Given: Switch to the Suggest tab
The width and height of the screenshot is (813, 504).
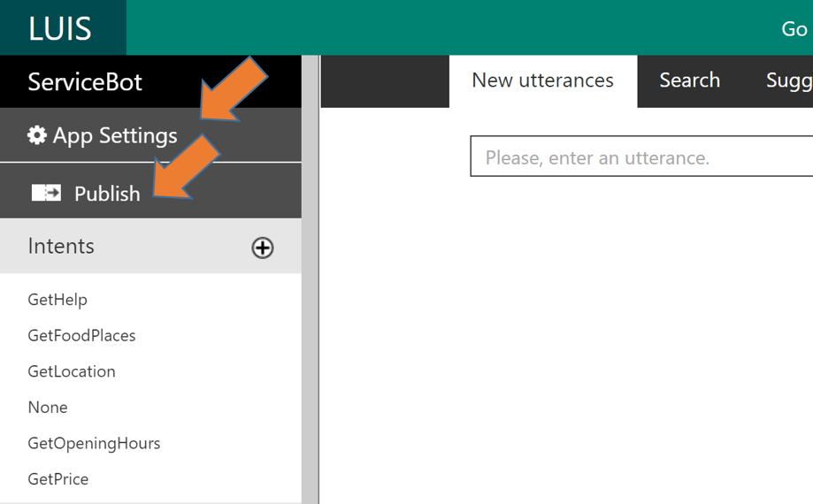Looking at the screenshot, I should coord(789,81).
